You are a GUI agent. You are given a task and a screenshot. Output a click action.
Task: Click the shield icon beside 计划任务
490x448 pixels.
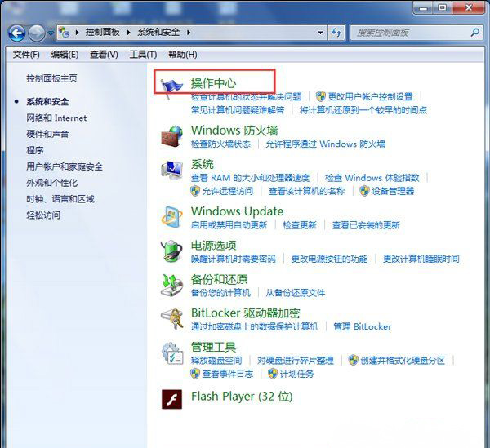pyautogui.click(x=273, y=374)
